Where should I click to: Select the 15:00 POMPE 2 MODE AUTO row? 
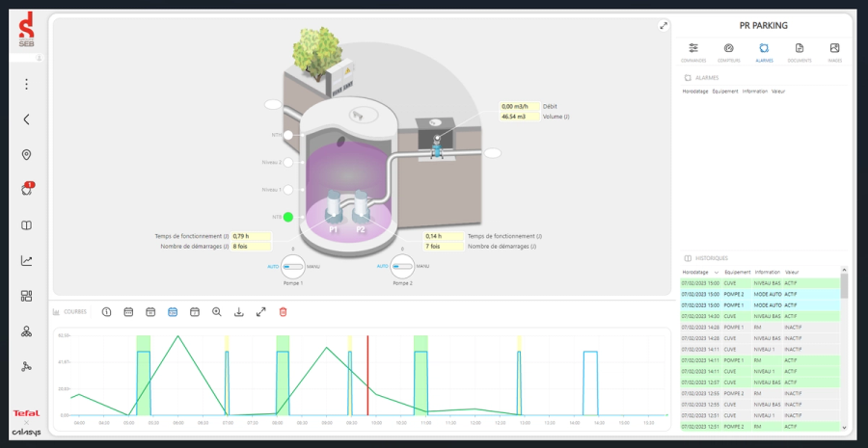pos(760,294)
